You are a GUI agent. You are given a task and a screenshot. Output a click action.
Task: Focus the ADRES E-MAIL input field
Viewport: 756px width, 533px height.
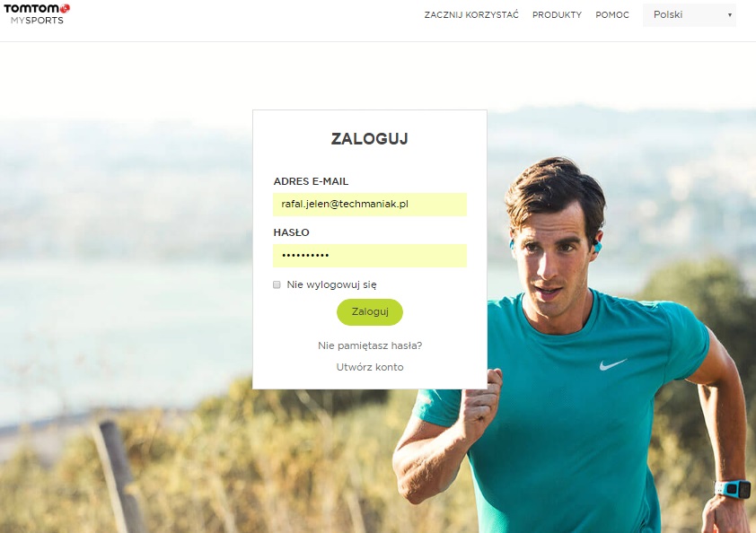tap(370, 205)
